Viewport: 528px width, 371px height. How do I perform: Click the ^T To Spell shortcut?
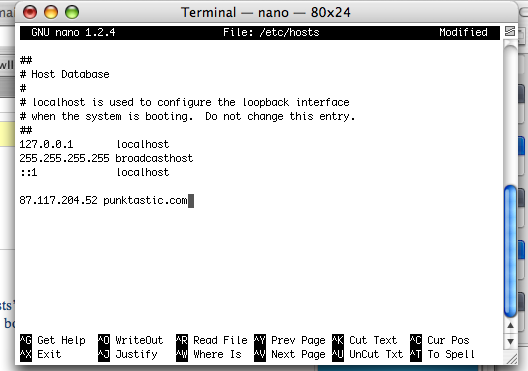[x=442, y=355]
